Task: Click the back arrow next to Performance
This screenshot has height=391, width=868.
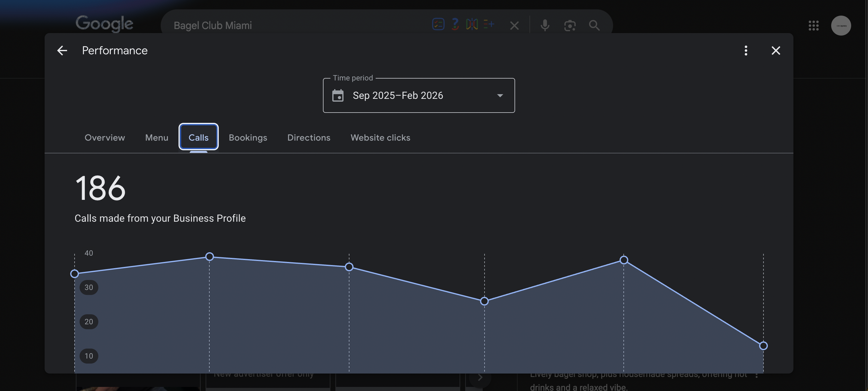Action: coord(62,51)
